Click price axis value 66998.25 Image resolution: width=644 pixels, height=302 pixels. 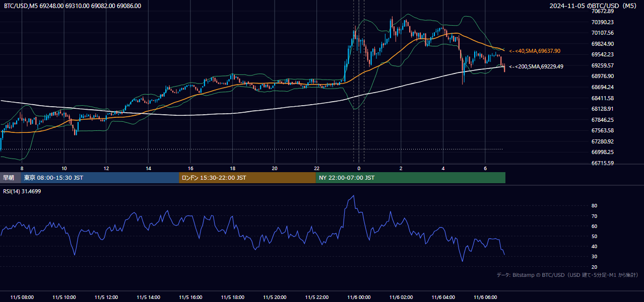click(x=603, y=152)
